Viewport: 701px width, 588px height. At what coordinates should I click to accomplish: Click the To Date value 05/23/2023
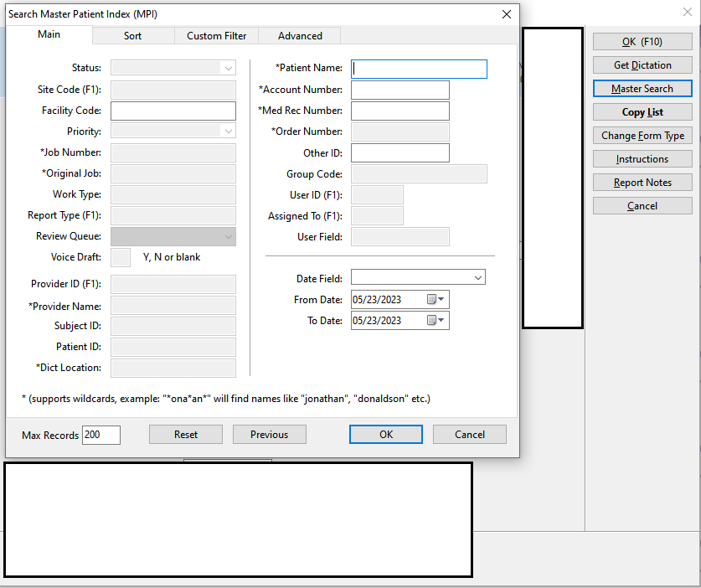[x=377, y=321]
